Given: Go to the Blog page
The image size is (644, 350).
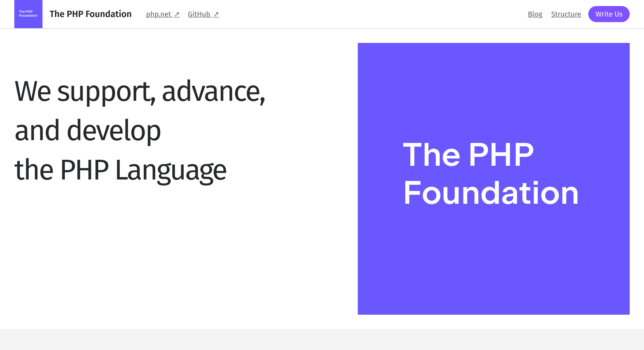Looking at the screenshot, I should [535, 14].
